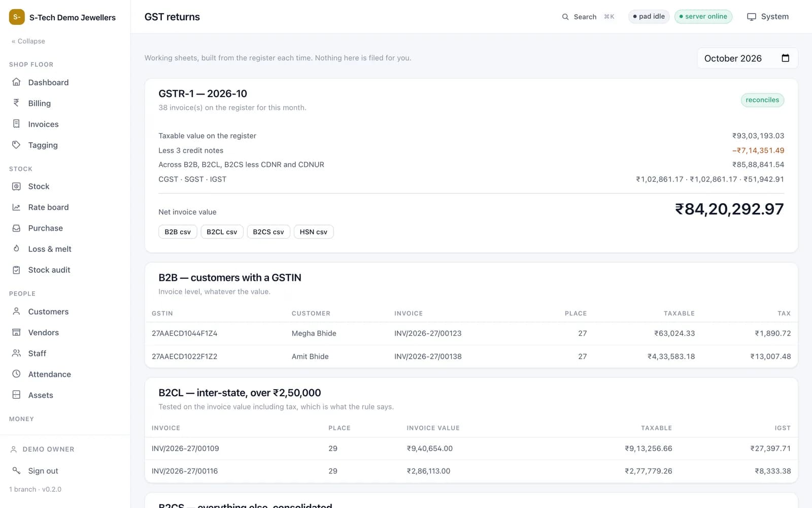
Task: Export the B2CS csv
Action: click(x=268, y=232)
